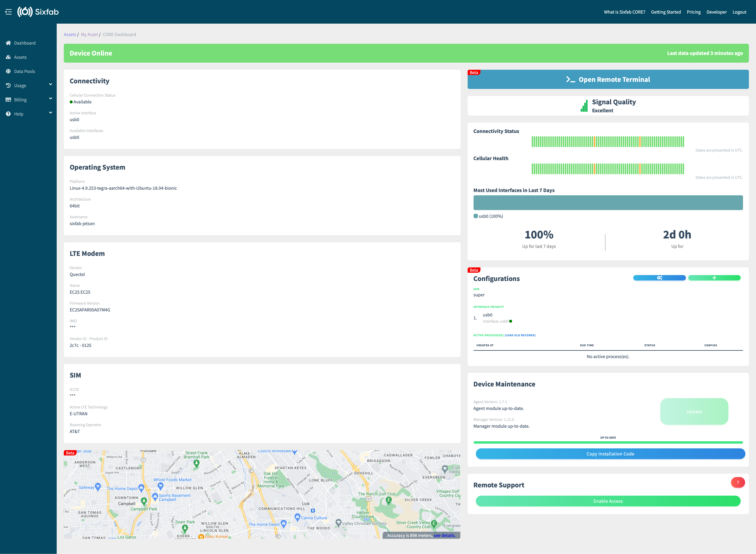Image resolution: width=756 pixels, height=554 pixels.
Task: Click the see details link on map
Action: click(444, 536)
